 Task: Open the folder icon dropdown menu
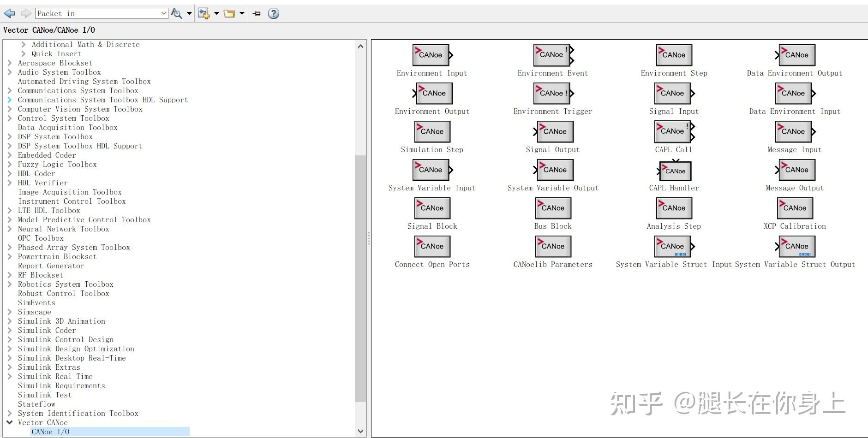click(x=242, y=13)
